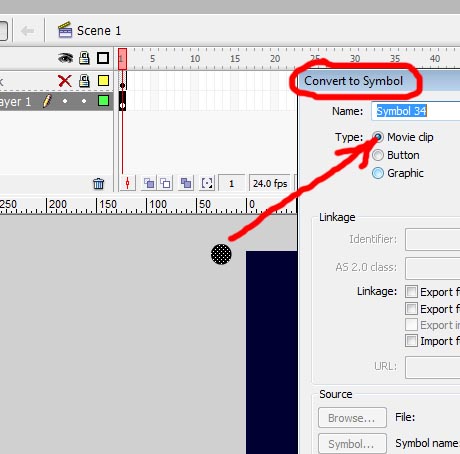Toggle lock dot on Layer 1
Image resolution: width=460 pixels, height=454 pixels.
[x=84, y=101]
